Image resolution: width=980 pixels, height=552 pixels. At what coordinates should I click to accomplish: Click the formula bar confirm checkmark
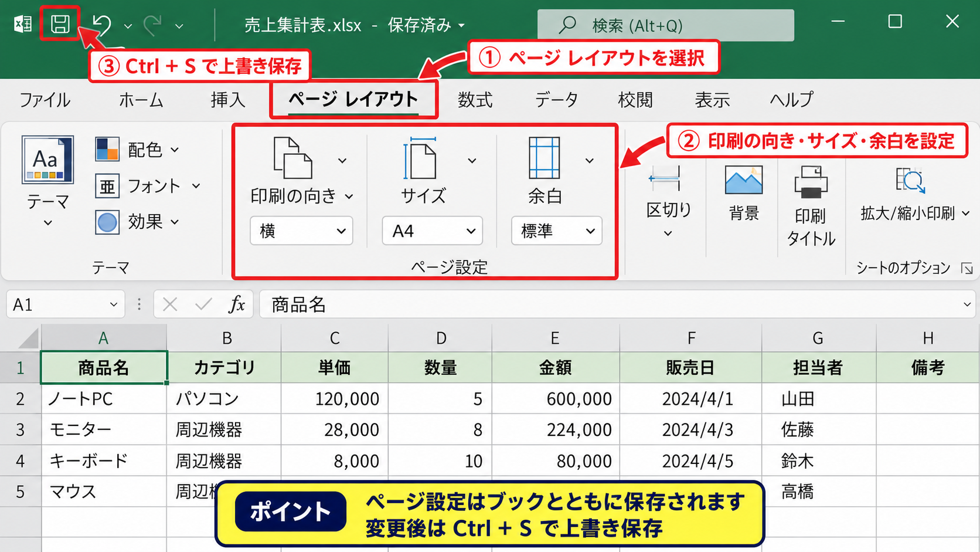pos(203,304)
